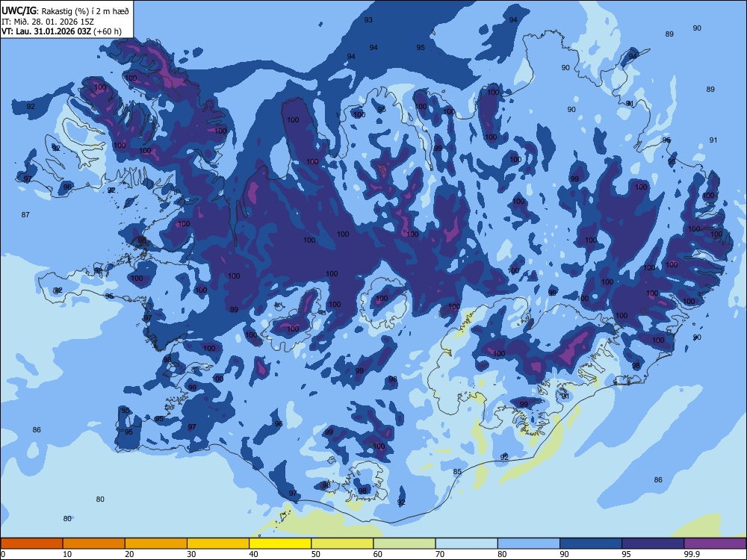
Task: Click the '0' label under the color scale
Action: tap(3, 554)
